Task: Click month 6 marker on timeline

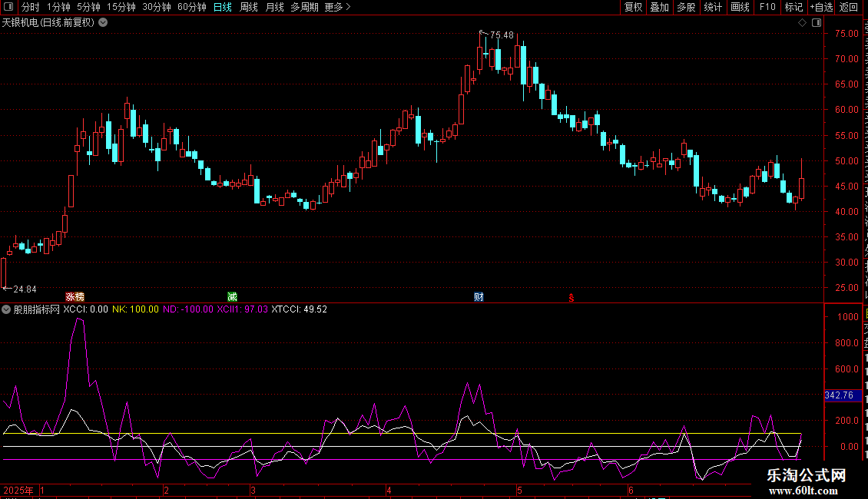Action: pos(631,490)
